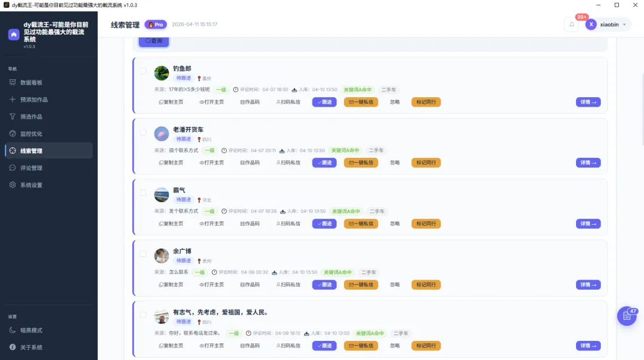Open the floating clipboard icon with badge 47
This screenshot has height=360, width=644.
click(627, 316)
